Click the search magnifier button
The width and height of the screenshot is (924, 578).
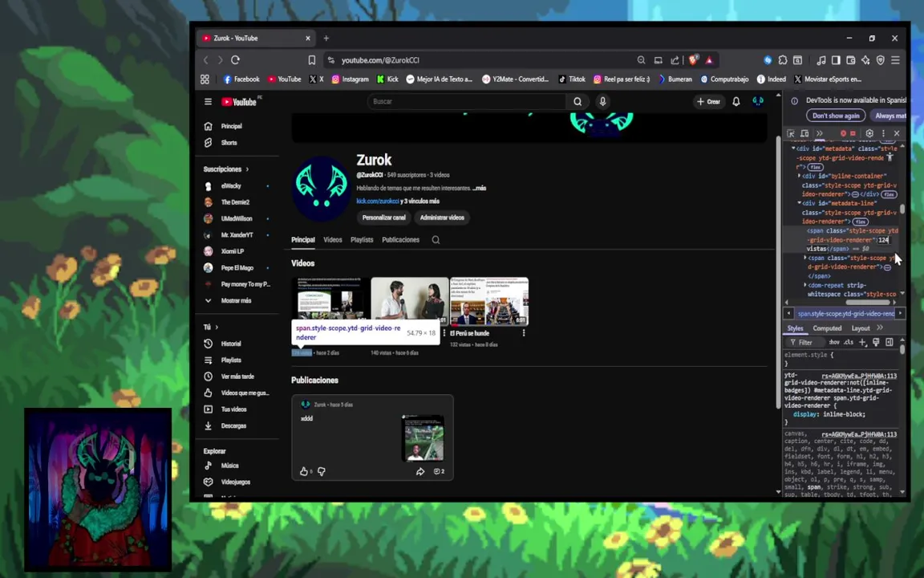click(577, 101)
